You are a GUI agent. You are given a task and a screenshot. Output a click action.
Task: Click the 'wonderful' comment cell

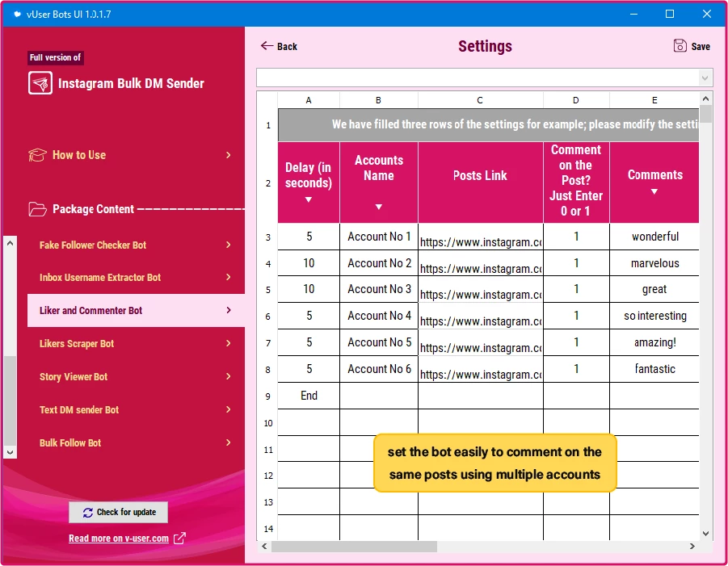(x=654, y=237)
